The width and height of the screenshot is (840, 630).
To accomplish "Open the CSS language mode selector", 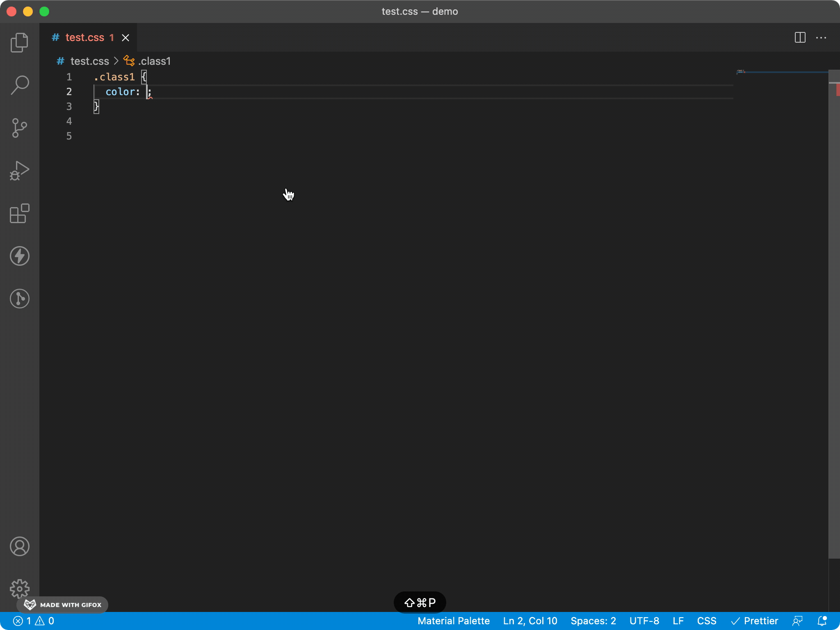I will pos(706,621).
